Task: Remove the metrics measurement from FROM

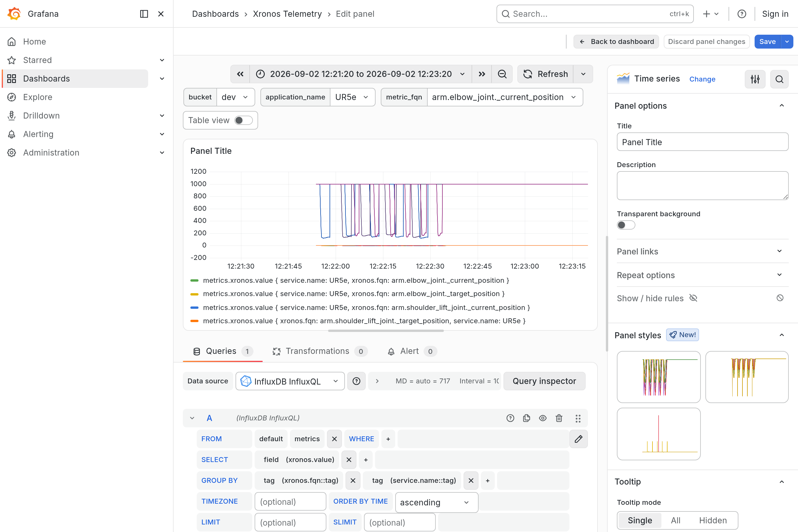Action: pyautogui.click(x=334, y=439)
